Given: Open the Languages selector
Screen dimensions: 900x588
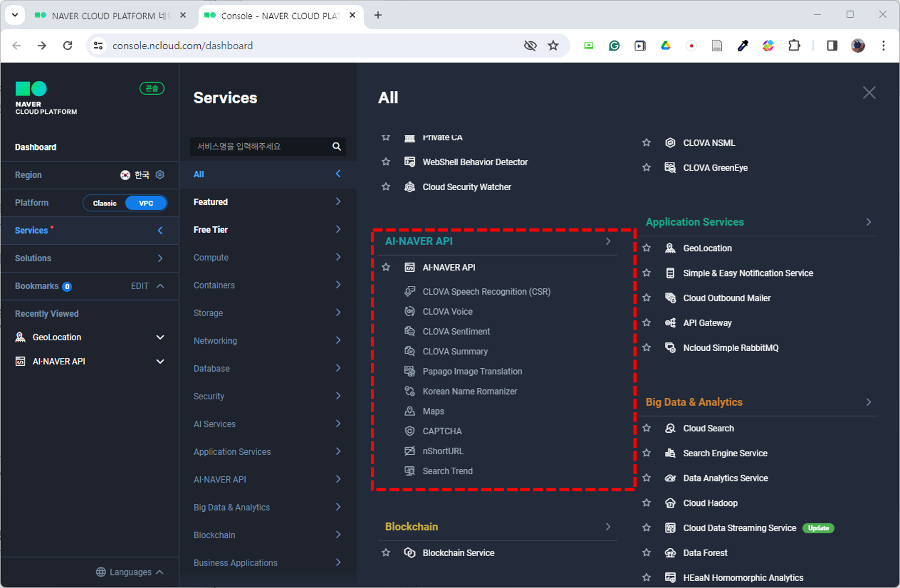Looking at the screenshot, I should (x=130, y=572).
